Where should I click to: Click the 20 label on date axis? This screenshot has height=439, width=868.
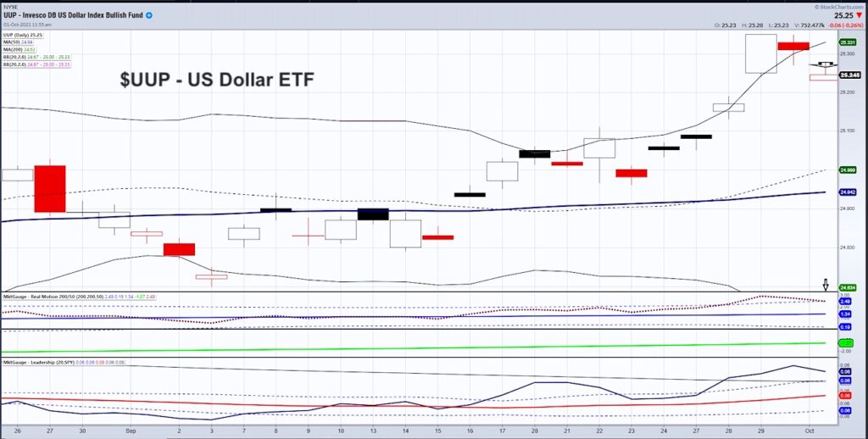pos(534,431)
